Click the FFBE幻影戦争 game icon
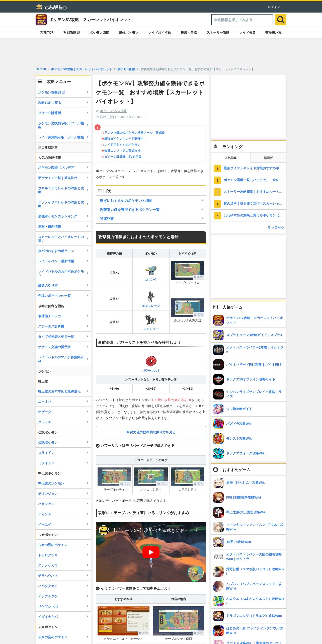322x644 pixels. pyautogui.click(x=218, y=497)
